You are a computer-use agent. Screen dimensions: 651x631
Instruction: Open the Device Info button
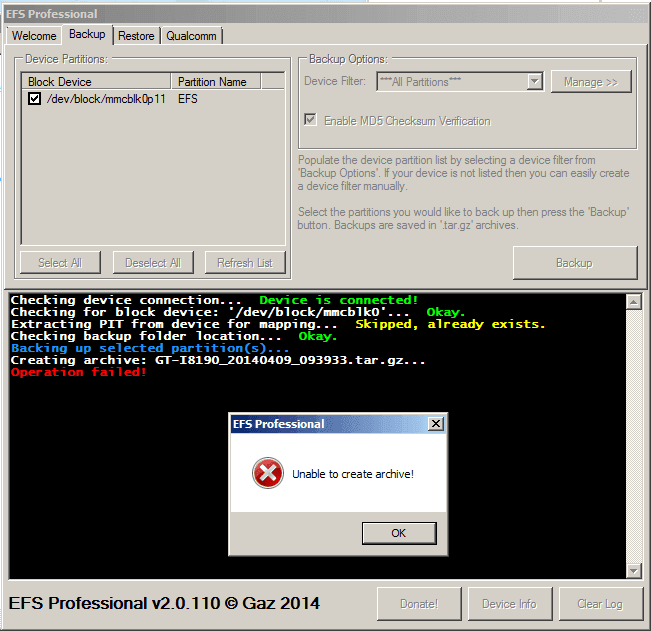[x=510, y=604]
